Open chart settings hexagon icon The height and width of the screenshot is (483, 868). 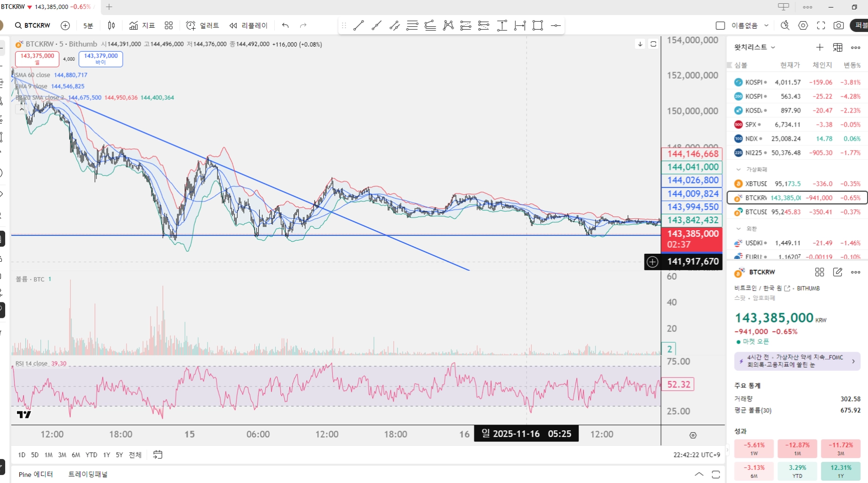803,25
